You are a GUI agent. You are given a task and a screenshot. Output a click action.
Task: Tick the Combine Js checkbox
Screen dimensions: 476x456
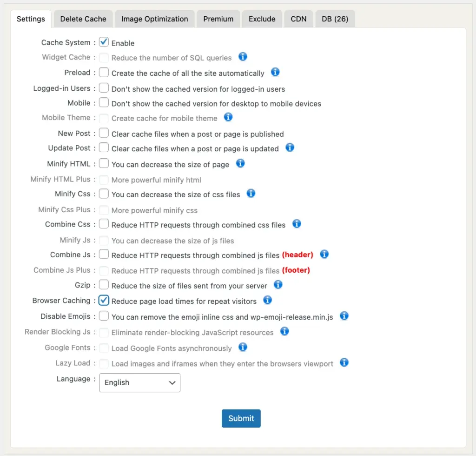pyautogui.click(x=104, y=254)
